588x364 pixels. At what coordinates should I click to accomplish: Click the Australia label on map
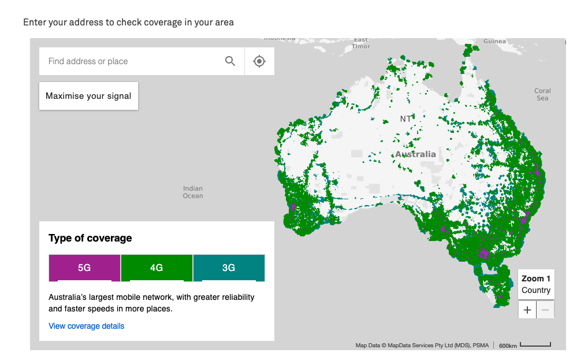pos(415,154)
